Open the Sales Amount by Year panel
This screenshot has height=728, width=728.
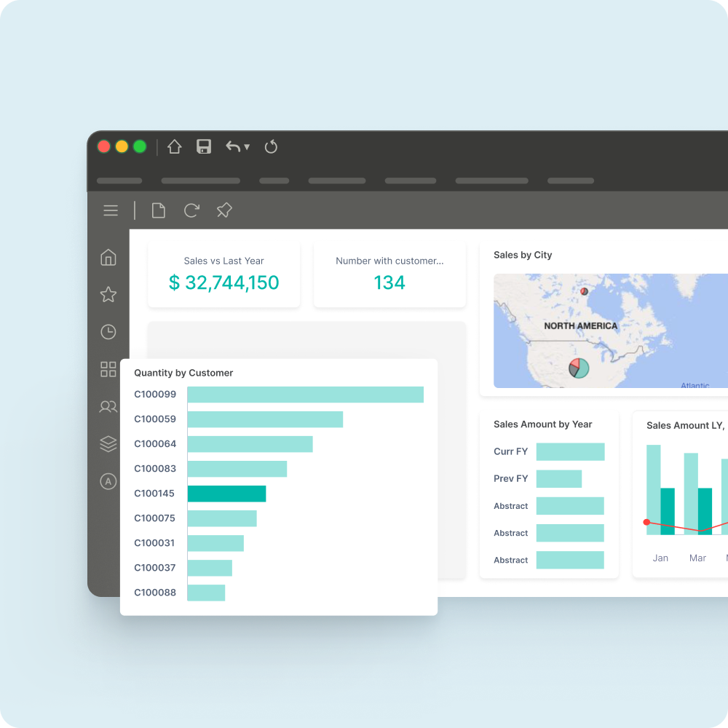542,424
